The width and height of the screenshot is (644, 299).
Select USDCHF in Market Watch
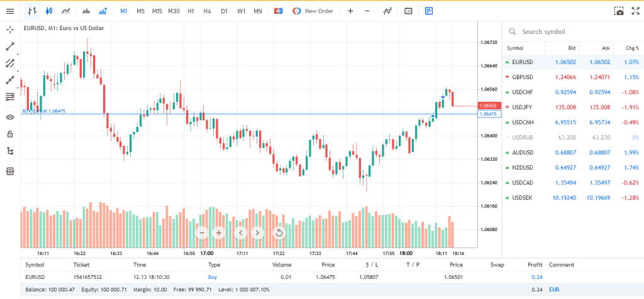[573, 92]
